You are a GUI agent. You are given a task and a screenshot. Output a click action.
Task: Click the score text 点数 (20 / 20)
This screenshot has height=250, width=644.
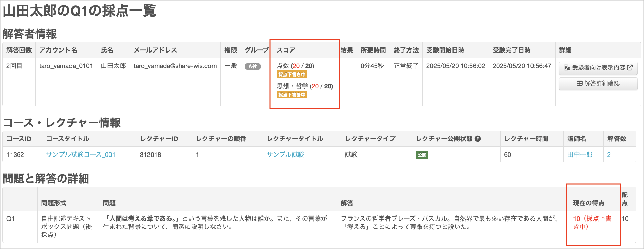pos(295,66)
